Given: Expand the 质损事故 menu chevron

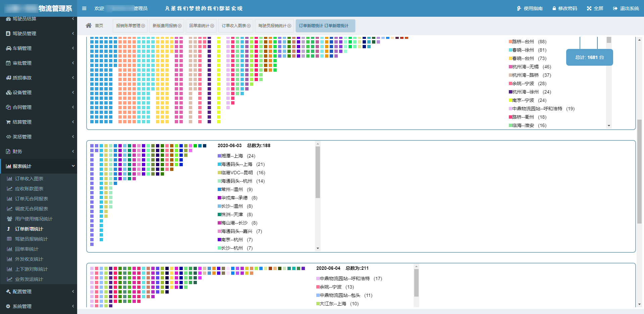Looking at the screenshot, I should tap(73, 77).
